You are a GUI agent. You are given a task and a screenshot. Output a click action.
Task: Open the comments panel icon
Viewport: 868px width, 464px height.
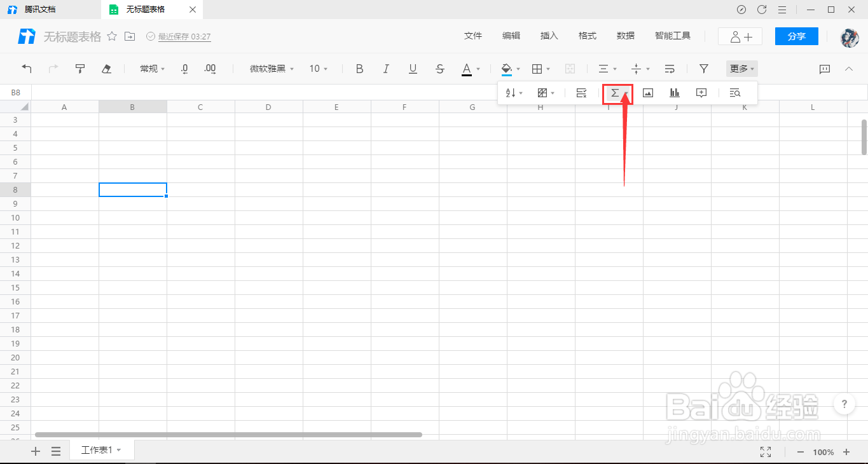pos(825,69)
